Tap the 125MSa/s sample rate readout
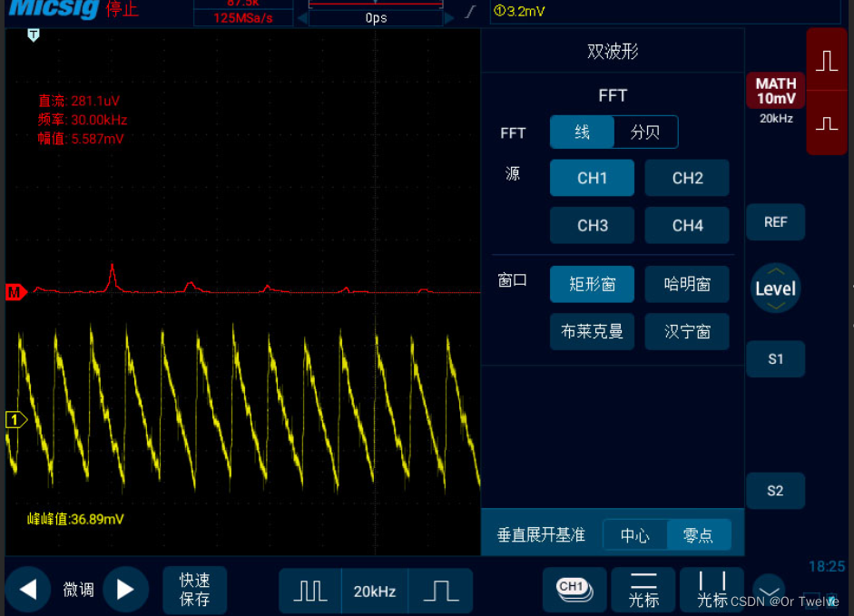The height and width of the screenshot is (616, 854). (x=243, y=18)
